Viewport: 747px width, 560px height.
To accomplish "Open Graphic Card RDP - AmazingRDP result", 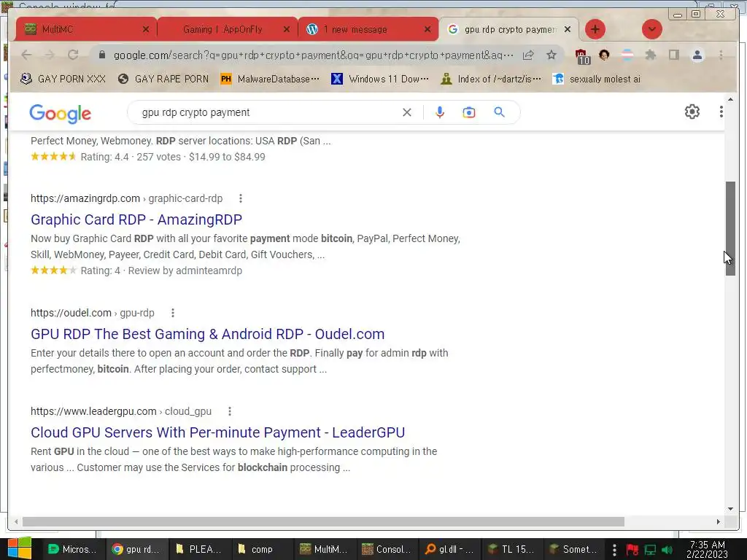I will tap(136, 219).
